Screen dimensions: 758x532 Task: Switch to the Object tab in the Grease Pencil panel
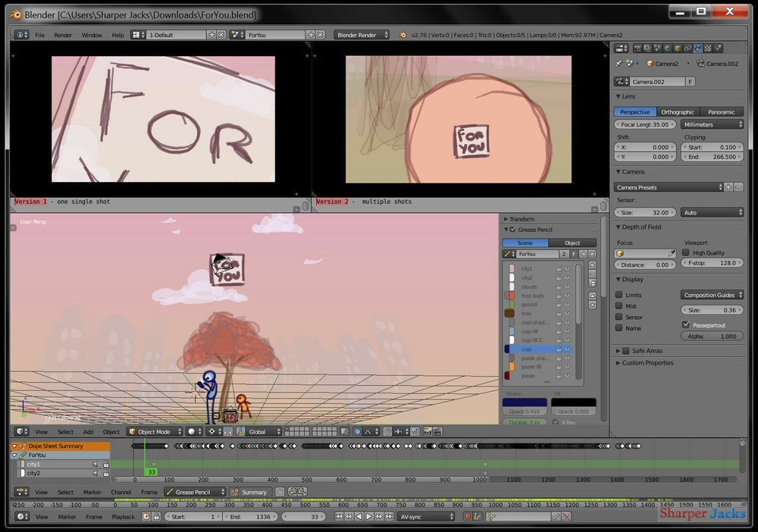pos(572,243)
